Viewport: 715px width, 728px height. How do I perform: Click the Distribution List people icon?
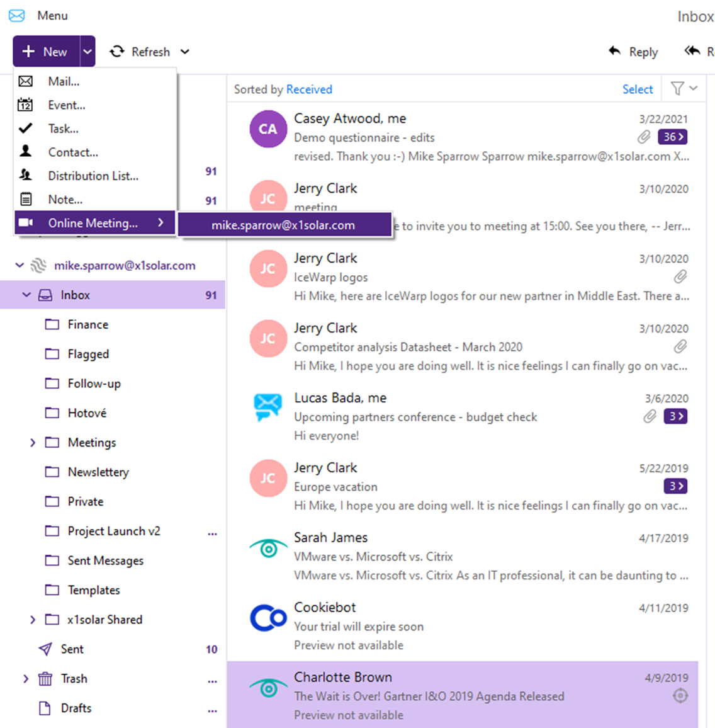point(26,175)
